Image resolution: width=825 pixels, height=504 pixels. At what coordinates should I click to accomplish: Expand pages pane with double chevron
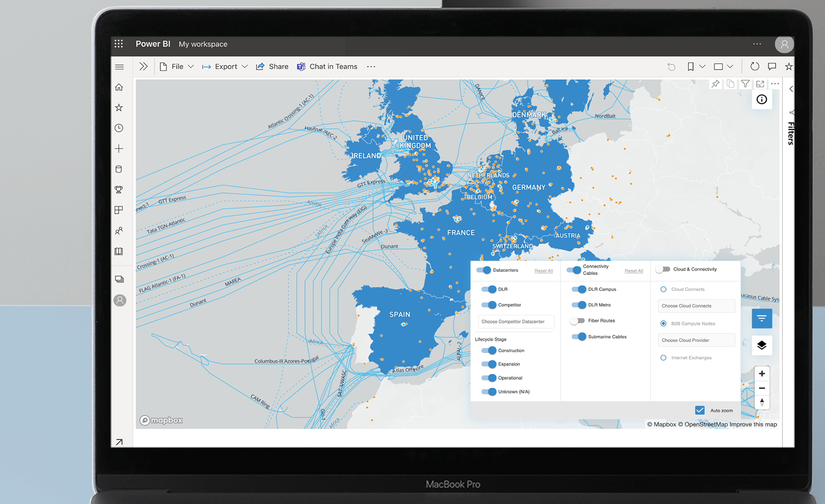click(x=143, y=66)
